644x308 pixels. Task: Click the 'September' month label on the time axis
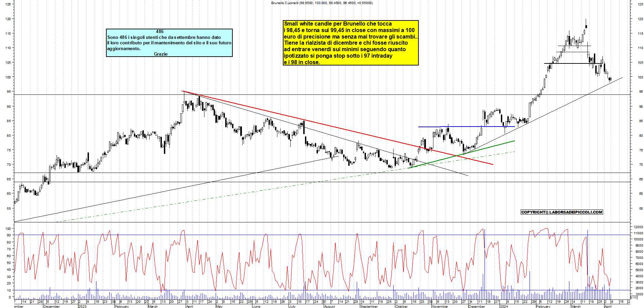coord(369,306)
